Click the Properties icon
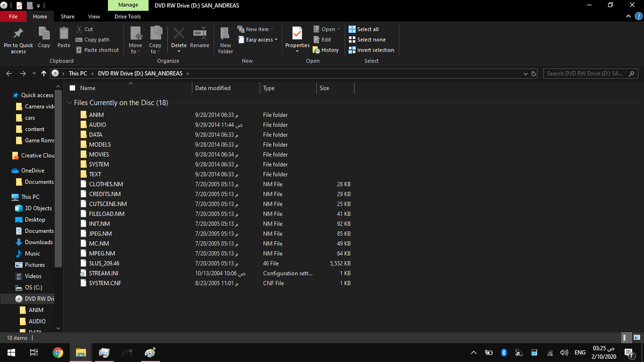The width and height of the screenshot is (644, 362). click(x=297, y=33)
